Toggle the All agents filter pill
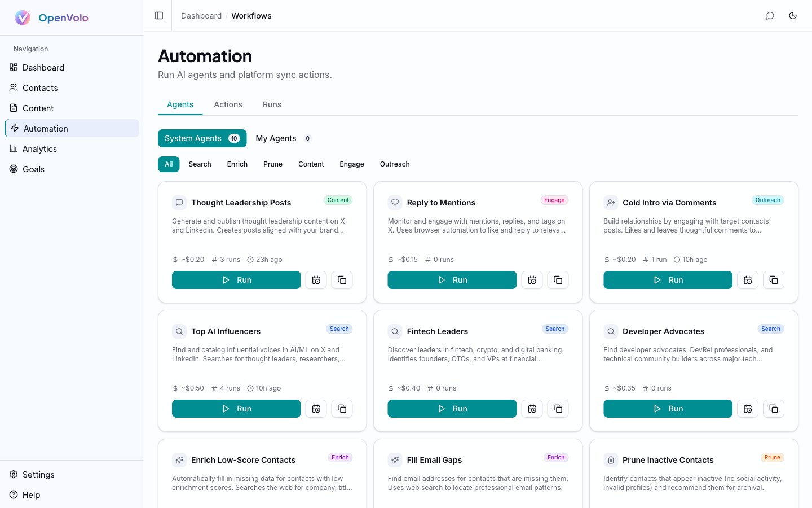The height and width of the screenshot is (508, 812). [169, 164]
